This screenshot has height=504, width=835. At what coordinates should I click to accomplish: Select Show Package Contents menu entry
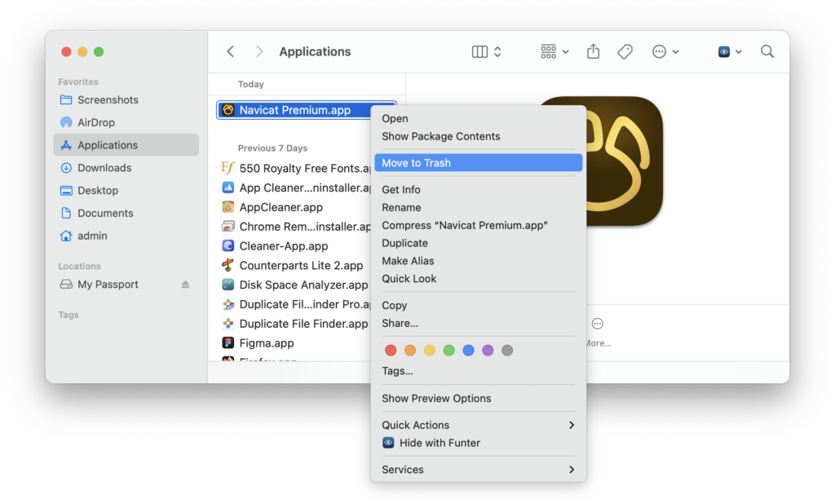click(440, 136)
